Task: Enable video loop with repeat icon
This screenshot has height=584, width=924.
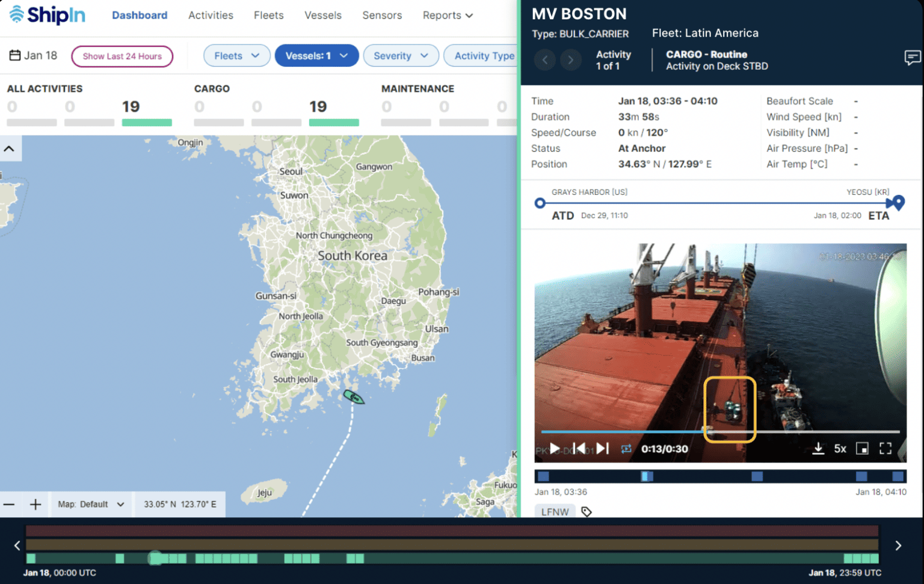Action: (x=626, y=448)
